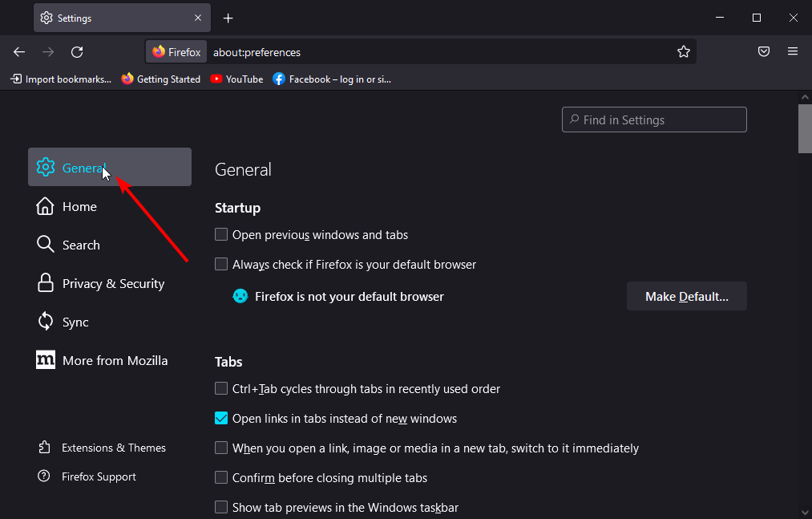
Task: Click the Find in Settings search field
Action: pos(654,119)
